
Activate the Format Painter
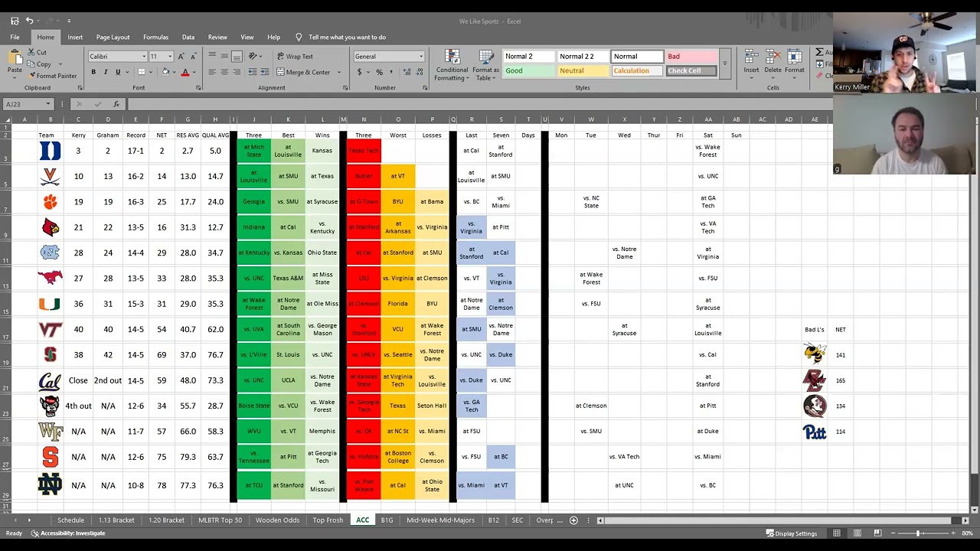pyautogui.click(x=52, y=76)
